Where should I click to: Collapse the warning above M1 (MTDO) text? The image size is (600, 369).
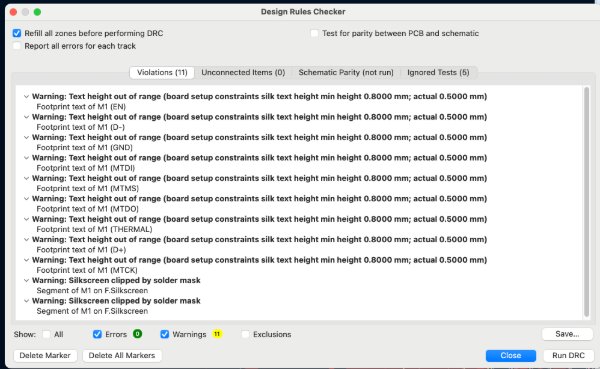tap(26, 199)
